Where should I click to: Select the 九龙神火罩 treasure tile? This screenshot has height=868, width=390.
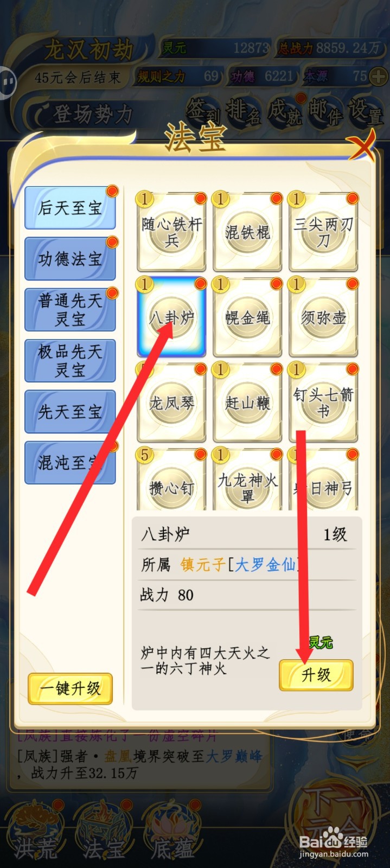[247, 480]
